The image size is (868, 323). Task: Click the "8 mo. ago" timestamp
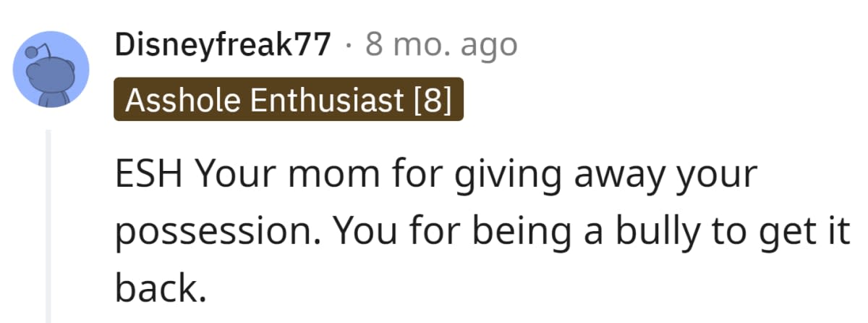click(x=441, y=46)
